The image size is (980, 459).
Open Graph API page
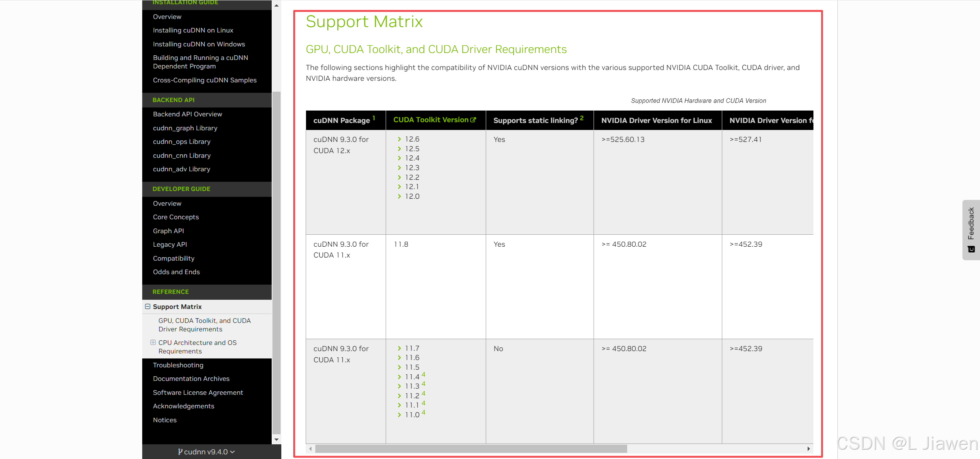168,231
